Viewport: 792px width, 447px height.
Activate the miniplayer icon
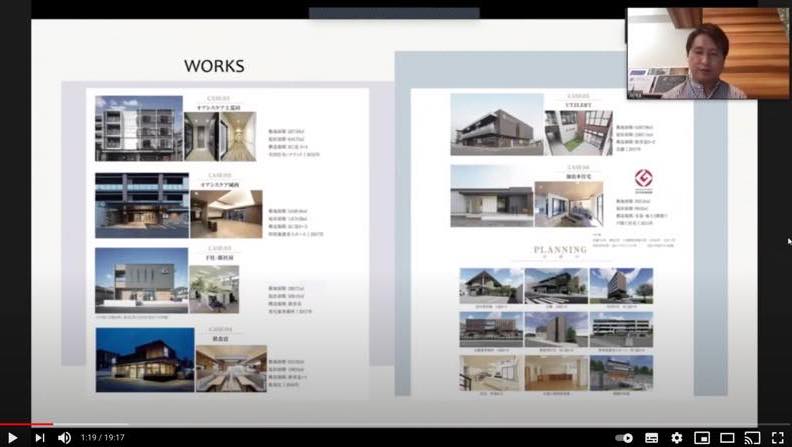[x=702, y=437]
